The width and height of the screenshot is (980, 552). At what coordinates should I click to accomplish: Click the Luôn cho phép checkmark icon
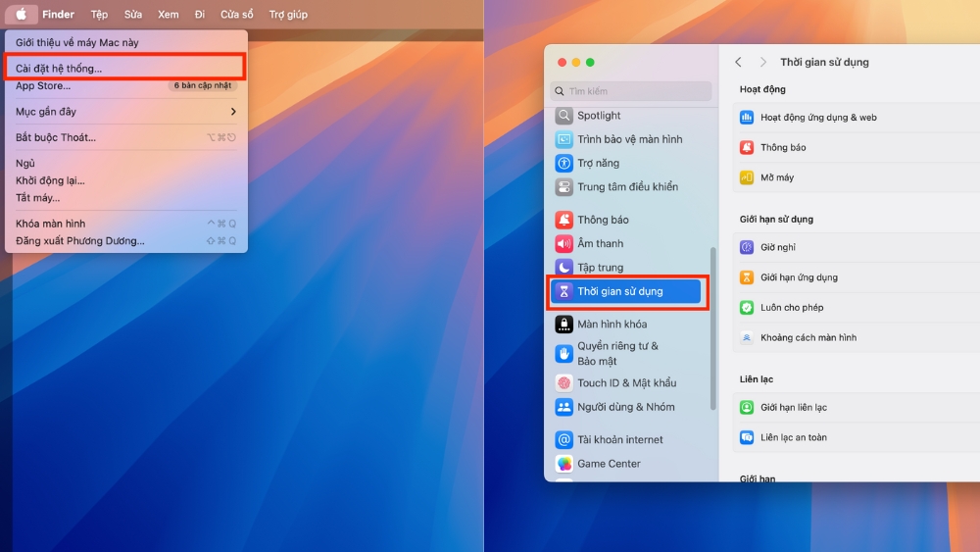(x=746, y=307)
